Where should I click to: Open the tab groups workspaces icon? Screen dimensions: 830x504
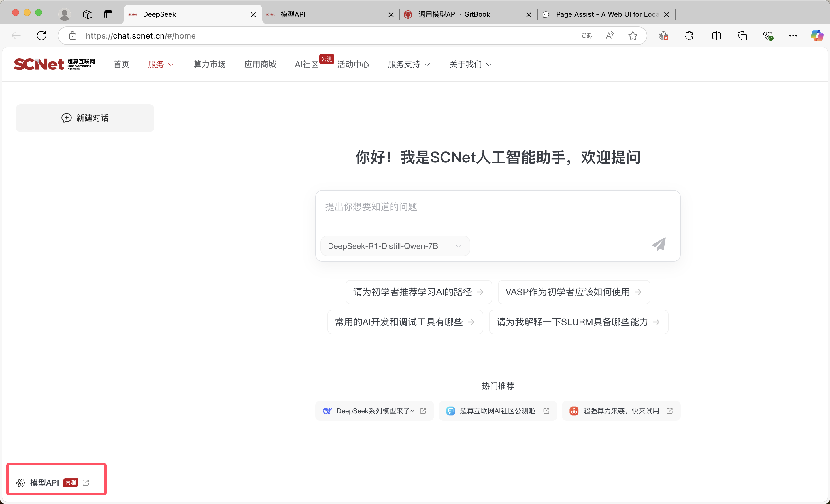pyautogui.click(x=88, y=14)
